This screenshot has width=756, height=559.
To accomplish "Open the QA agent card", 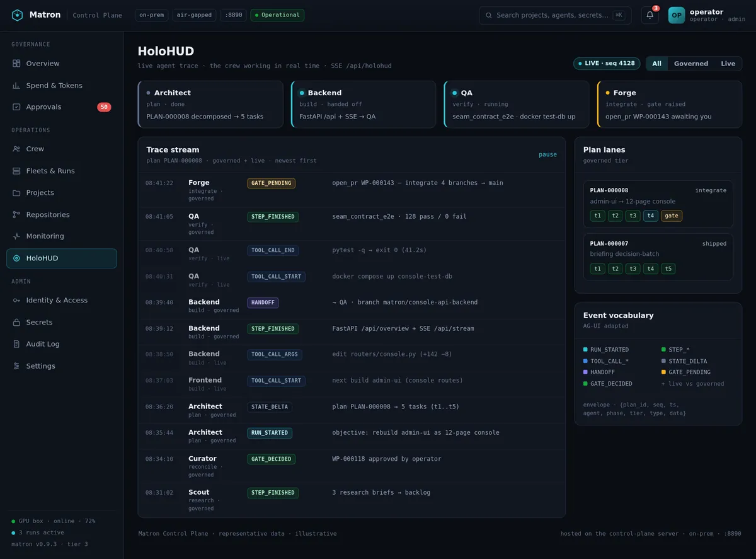I will coord(517,104).
